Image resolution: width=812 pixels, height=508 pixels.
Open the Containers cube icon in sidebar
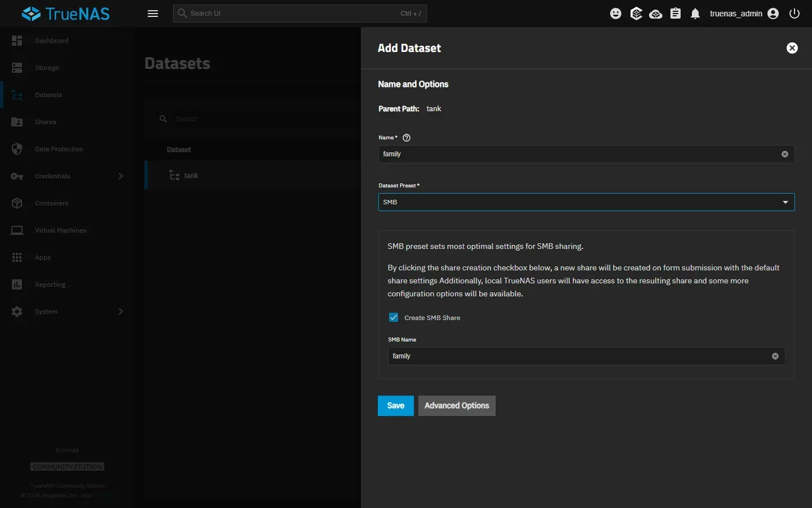[17, 203]
